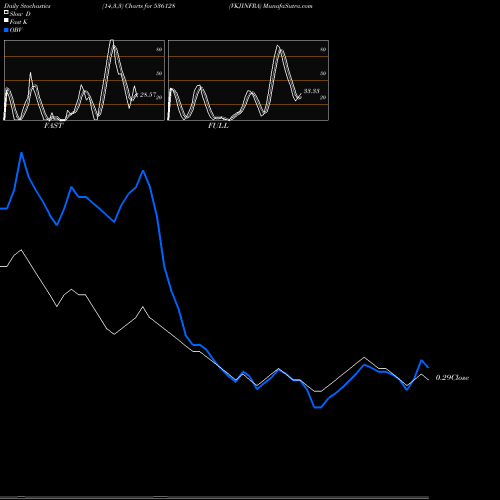Select the 'Slow D' legend label
Screen dimensions: 500x500
(x=20, y=14)
